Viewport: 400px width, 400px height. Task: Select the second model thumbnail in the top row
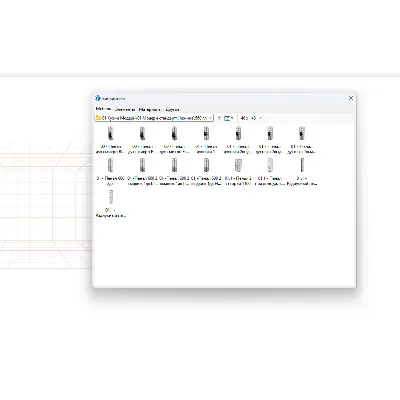coord(142,133)
